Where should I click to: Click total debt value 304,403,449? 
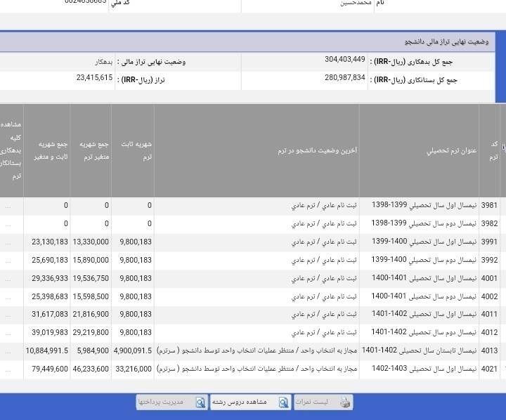[x=345, y=60]
